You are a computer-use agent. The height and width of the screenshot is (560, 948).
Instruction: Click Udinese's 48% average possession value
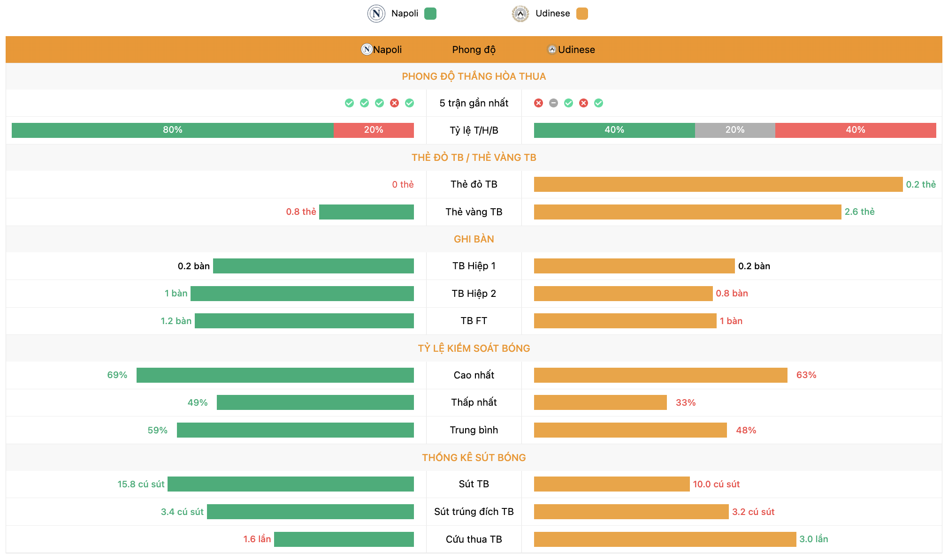(x=746, y=430)
